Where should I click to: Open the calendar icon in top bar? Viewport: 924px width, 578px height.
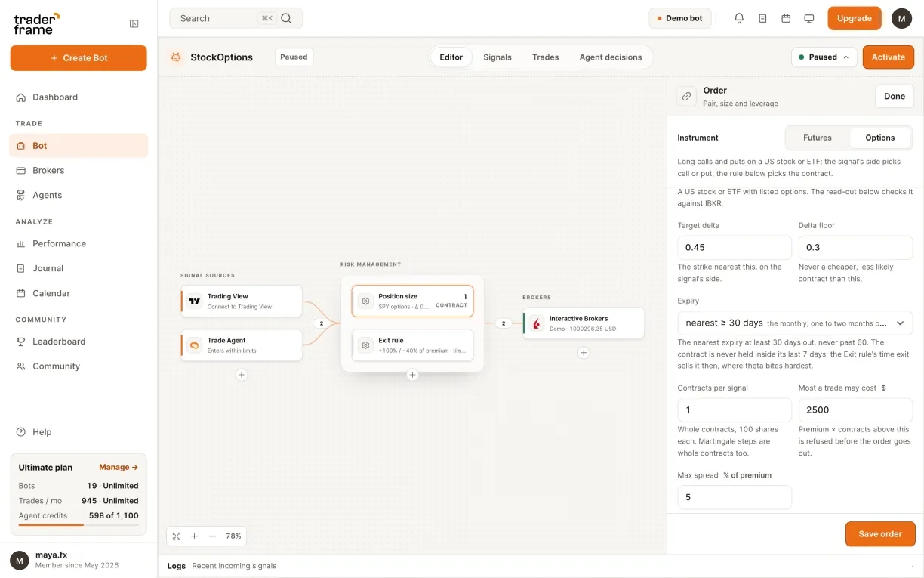point(786,18)
